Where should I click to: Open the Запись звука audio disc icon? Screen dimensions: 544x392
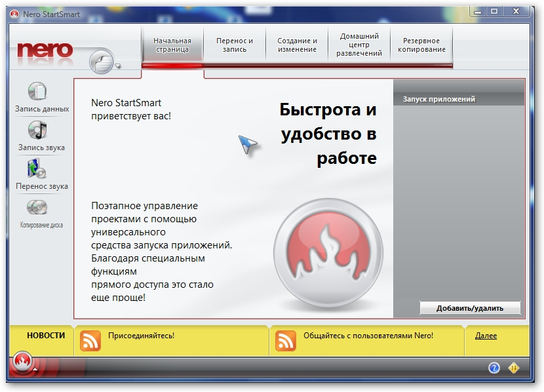37,130
